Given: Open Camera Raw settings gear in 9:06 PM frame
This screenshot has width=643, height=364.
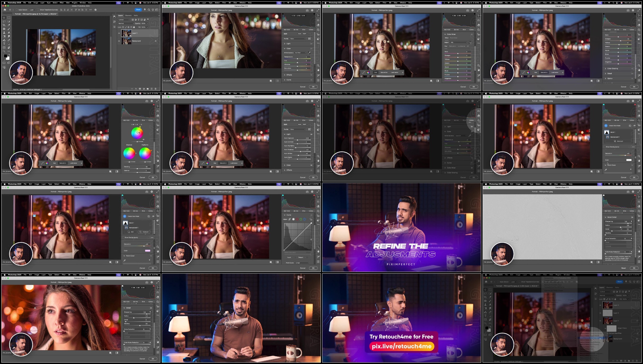Looking at the screenshot, I should (x=312, y=10).
